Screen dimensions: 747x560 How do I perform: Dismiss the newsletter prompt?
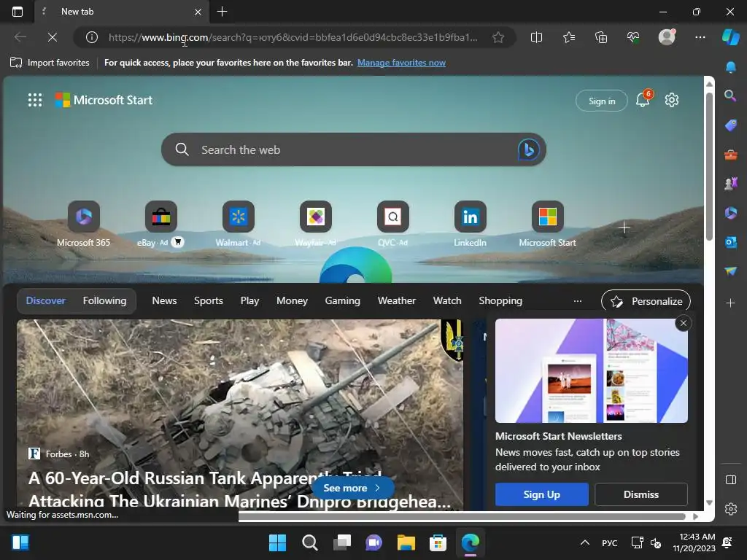click(x=640, y=494)
